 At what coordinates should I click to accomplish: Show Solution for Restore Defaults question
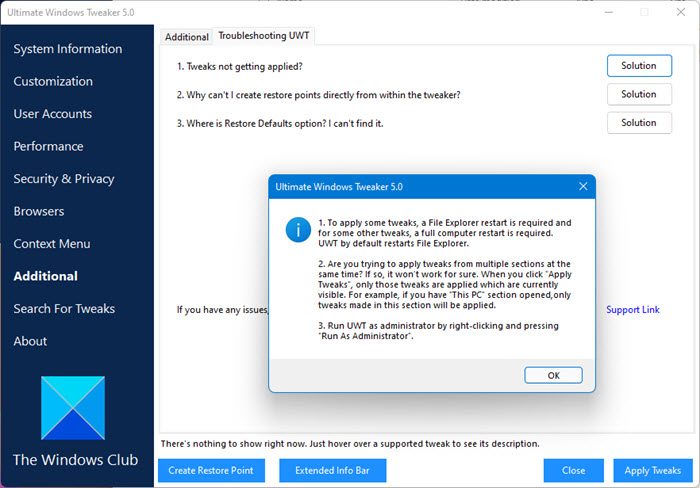pyautogui.click(x=639, y=123)
